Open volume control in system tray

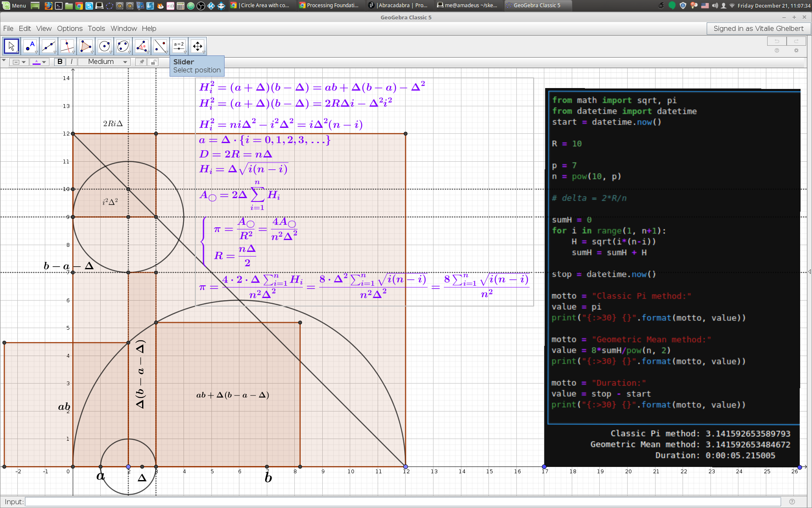click(x=714, y=6)
